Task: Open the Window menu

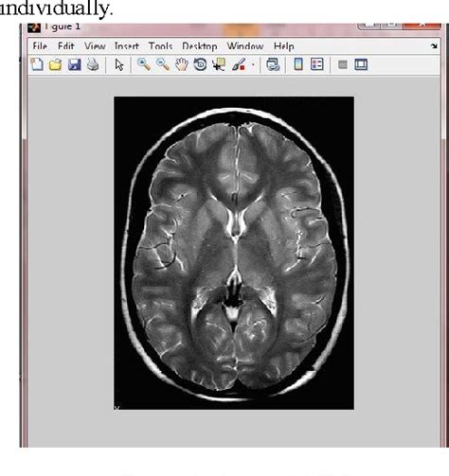Action: coord(245,46)
